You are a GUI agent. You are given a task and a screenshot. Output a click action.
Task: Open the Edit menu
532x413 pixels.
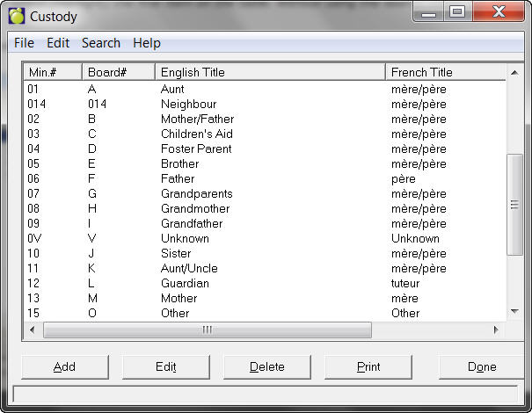[58, 43]
